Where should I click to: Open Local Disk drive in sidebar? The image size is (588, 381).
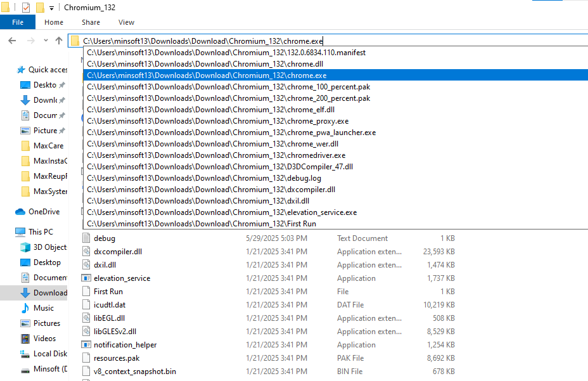pos(43,354)
